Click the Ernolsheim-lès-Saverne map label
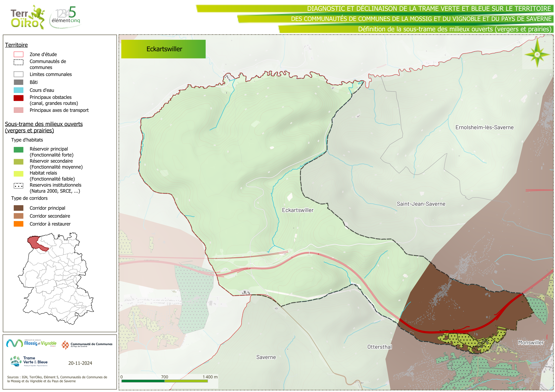The image size is (555, 392). 484,127
